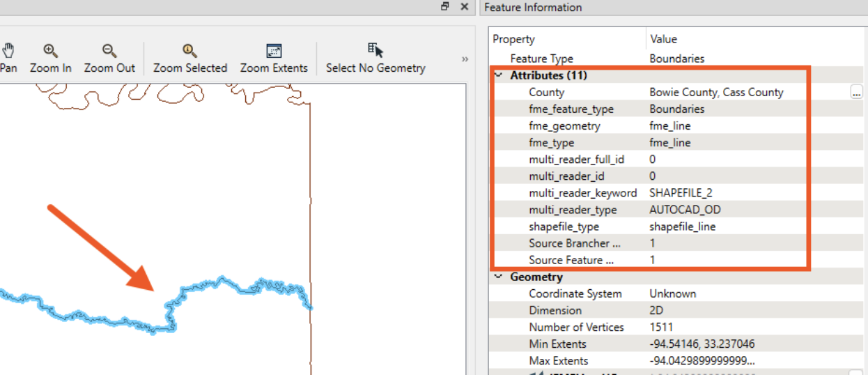
Task: Click Number of Vertices row
Action: 677,327
